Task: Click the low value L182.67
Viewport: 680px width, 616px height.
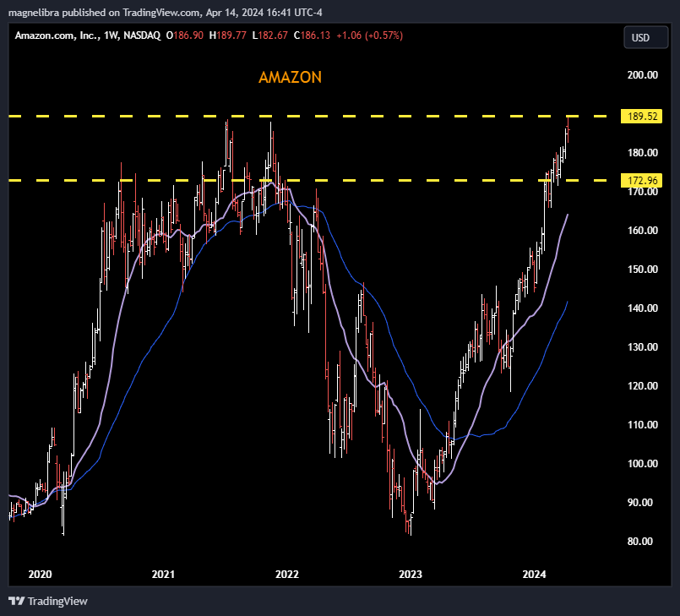Action: pos(269,35)
